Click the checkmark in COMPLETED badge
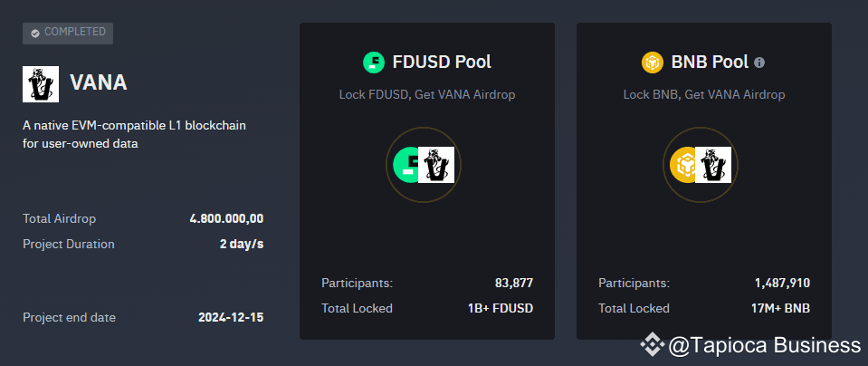This screenshot has height=366, width=868. (x=35, y=34)
